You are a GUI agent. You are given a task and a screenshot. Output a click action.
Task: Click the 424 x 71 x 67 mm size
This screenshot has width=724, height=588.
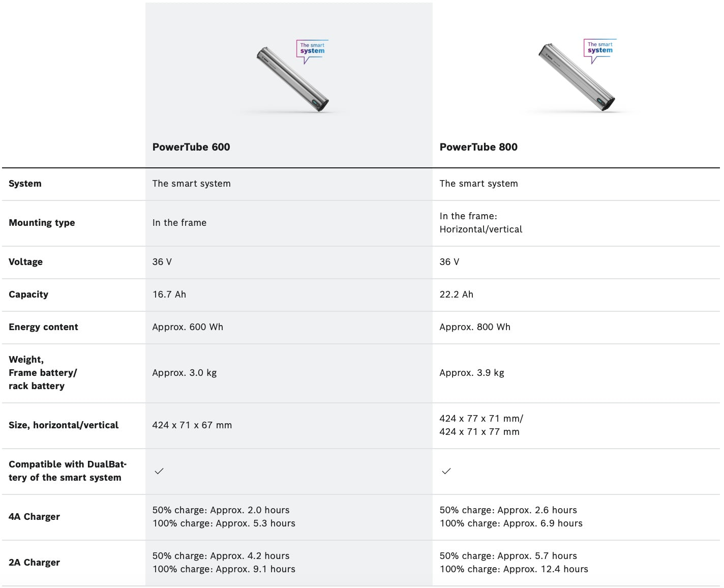point(192,425)
